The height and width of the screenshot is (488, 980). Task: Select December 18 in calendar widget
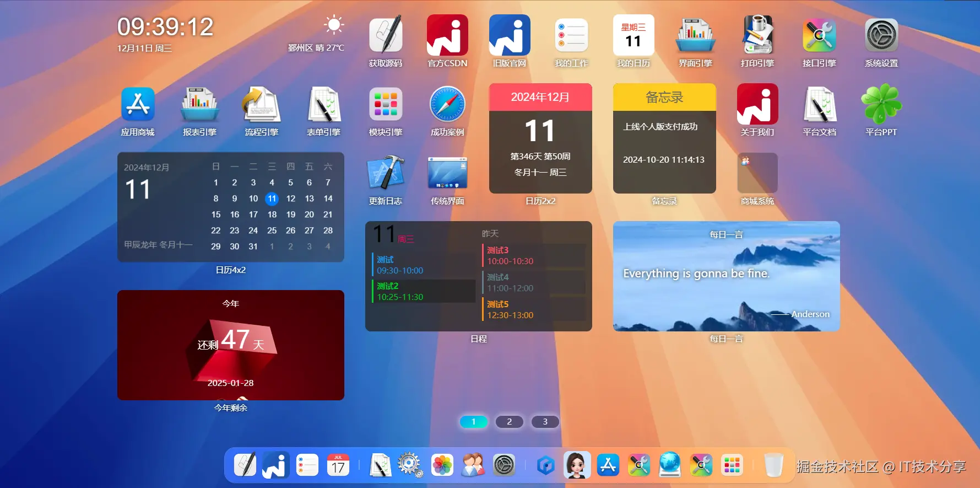(x=272, y=214)
